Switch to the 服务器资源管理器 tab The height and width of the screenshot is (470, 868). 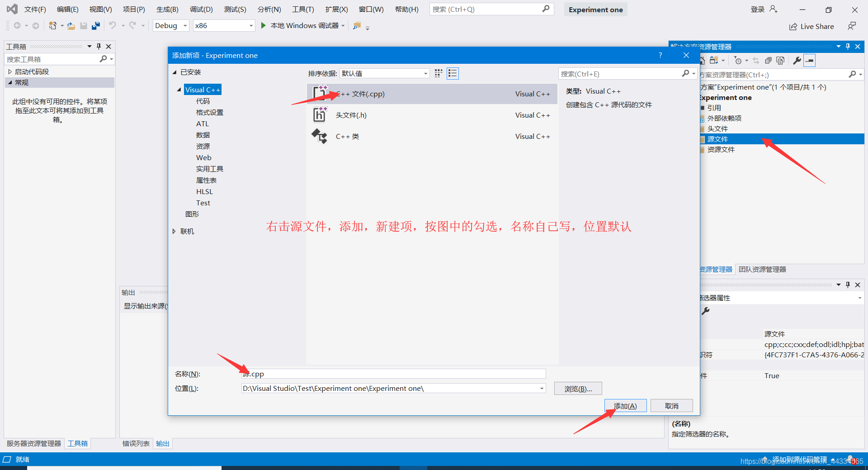34,443
